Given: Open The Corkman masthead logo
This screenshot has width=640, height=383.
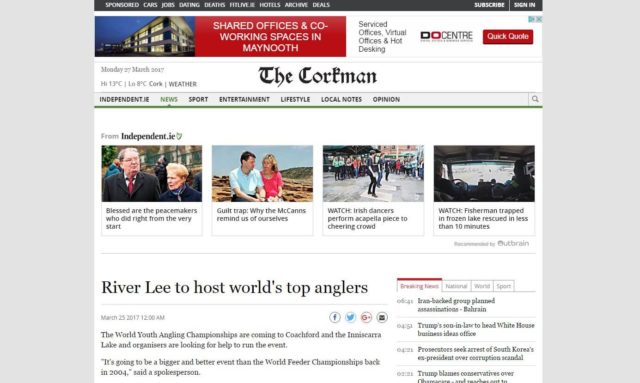Looking at the screenshot, I should click(318, 76).
